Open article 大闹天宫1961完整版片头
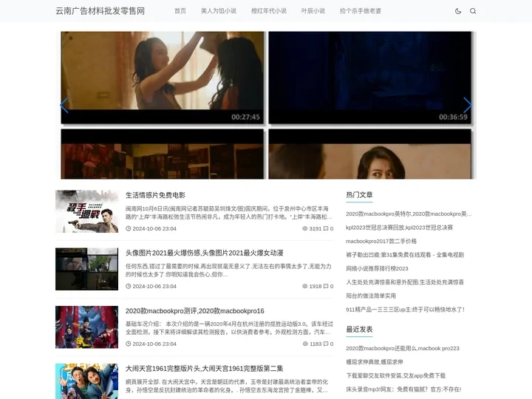The image size is (532, 399). point(204,369)
